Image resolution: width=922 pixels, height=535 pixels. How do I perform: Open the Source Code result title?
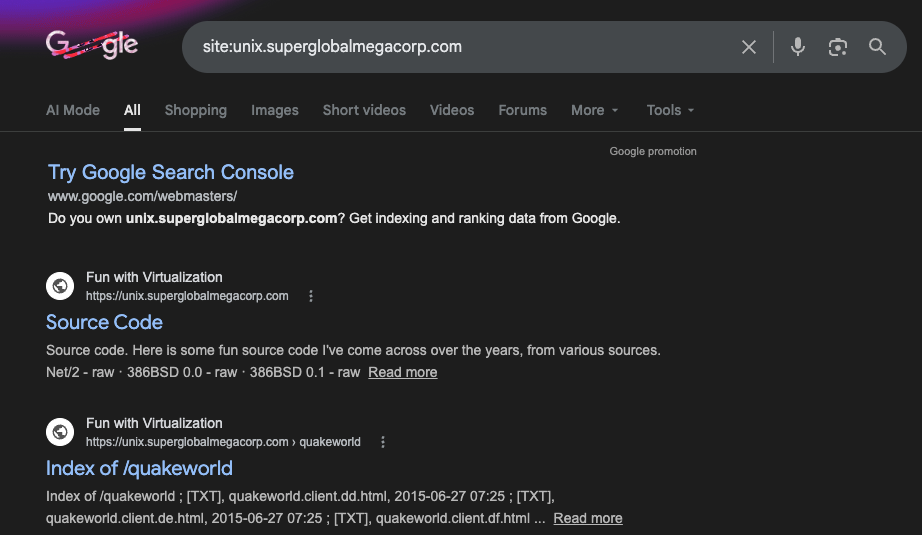pyautogui.click(x=104, y=322)
